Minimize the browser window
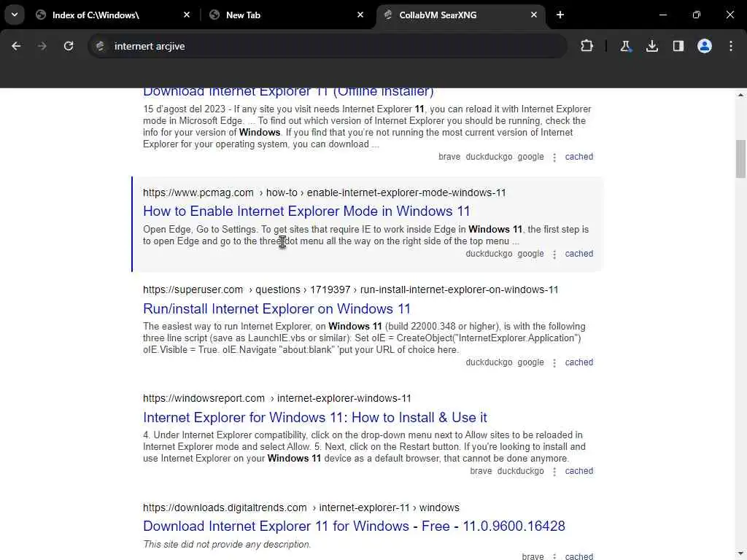 (662, 15)
